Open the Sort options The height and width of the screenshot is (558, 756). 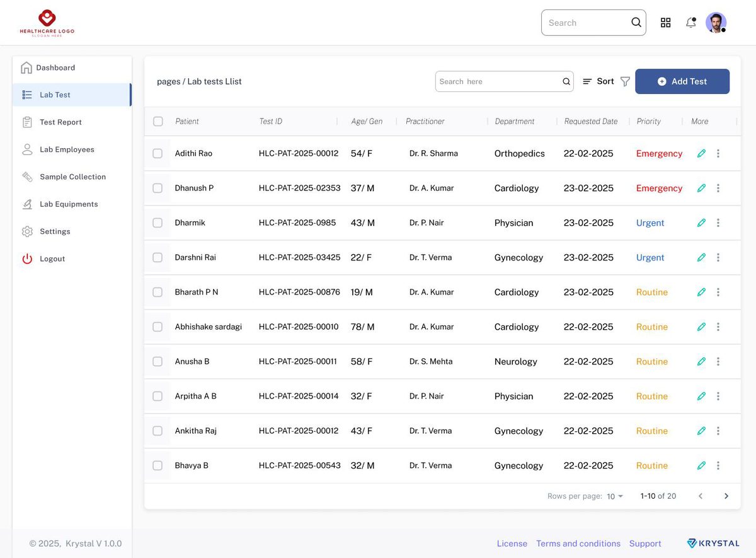598,81
